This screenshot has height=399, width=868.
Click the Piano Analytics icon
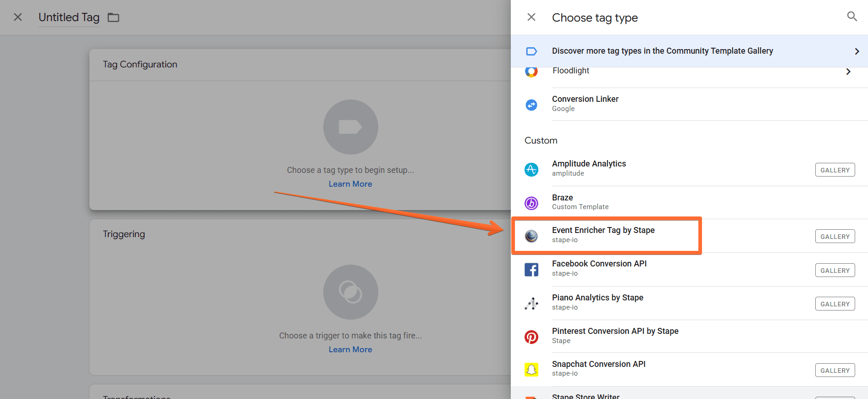[x=531, y=304]
